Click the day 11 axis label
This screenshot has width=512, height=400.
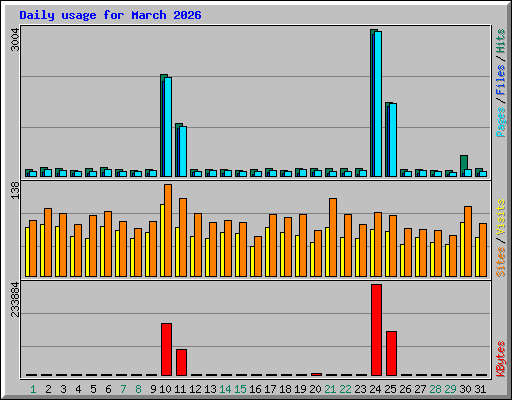[180, 389]
